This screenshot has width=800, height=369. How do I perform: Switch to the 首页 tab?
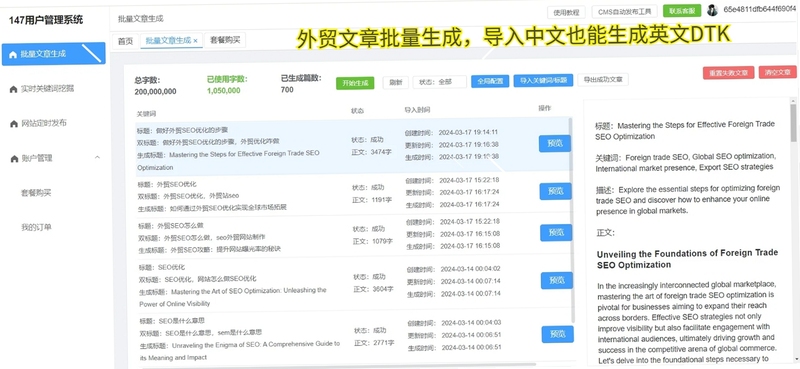coord(126,41)
